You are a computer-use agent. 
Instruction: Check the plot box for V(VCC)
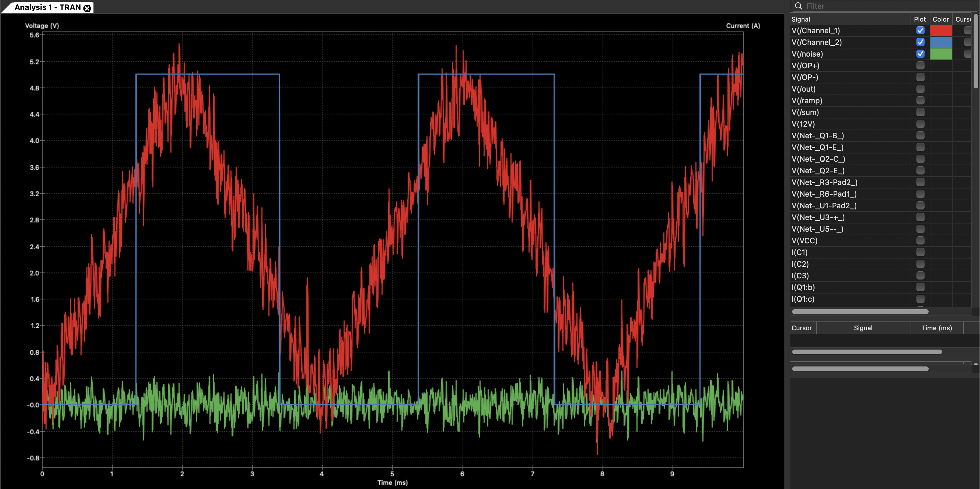click(x=920, y=240)
